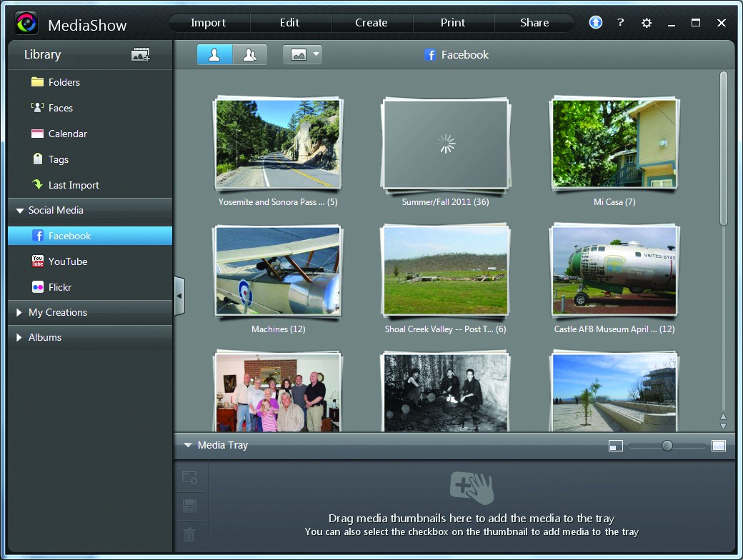Collapse the Social Media section
This screenshot has width=743, height=560.
[x=19, y=211]
